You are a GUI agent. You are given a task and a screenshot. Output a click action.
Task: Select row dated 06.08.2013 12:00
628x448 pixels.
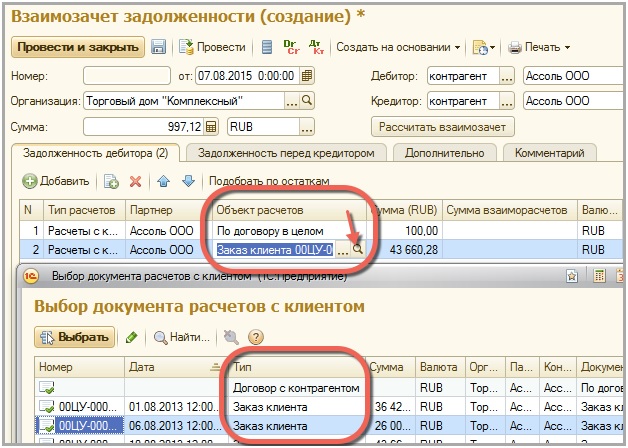(328, 426)
